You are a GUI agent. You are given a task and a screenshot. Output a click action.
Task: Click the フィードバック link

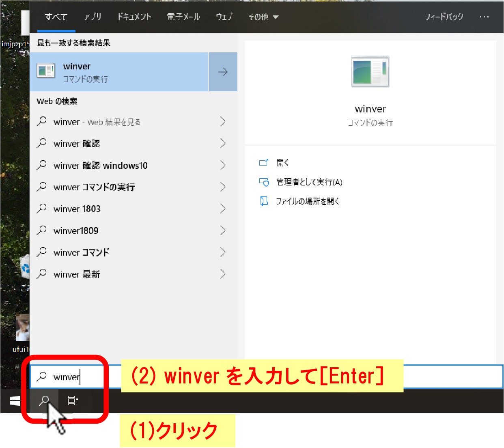pyautogui.click(x=444, y=17)
